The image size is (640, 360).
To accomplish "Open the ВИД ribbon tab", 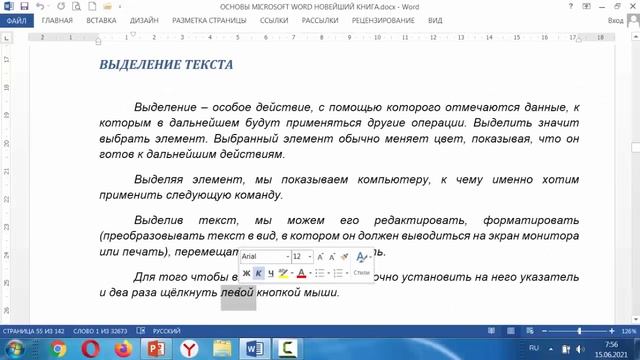I will pyautogui.click(x=435, y=20).
